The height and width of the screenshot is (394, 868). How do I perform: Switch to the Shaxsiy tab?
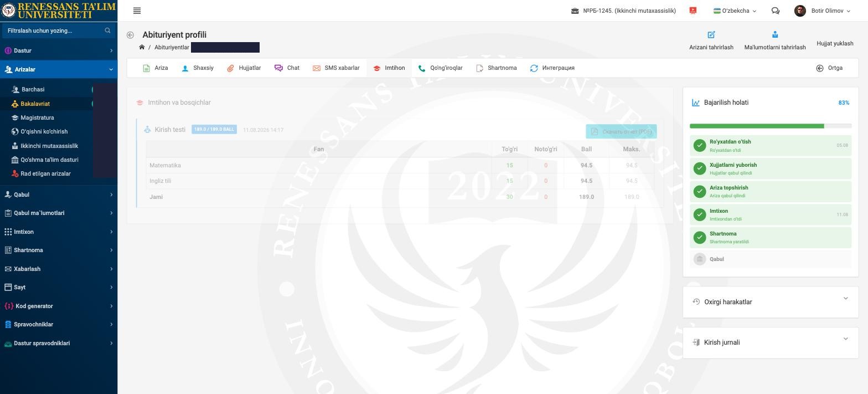198,68
